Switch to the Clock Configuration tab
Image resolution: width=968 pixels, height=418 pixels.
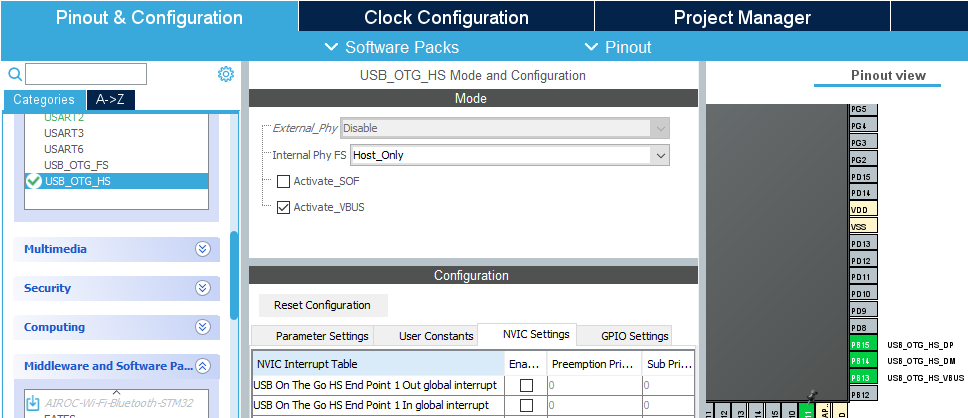446,17
